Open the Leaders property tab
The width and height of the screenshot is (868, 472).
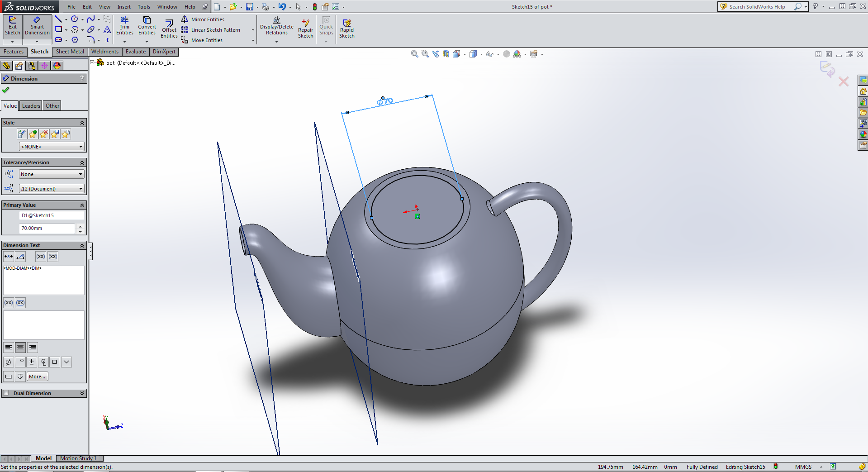pos(31,106)
